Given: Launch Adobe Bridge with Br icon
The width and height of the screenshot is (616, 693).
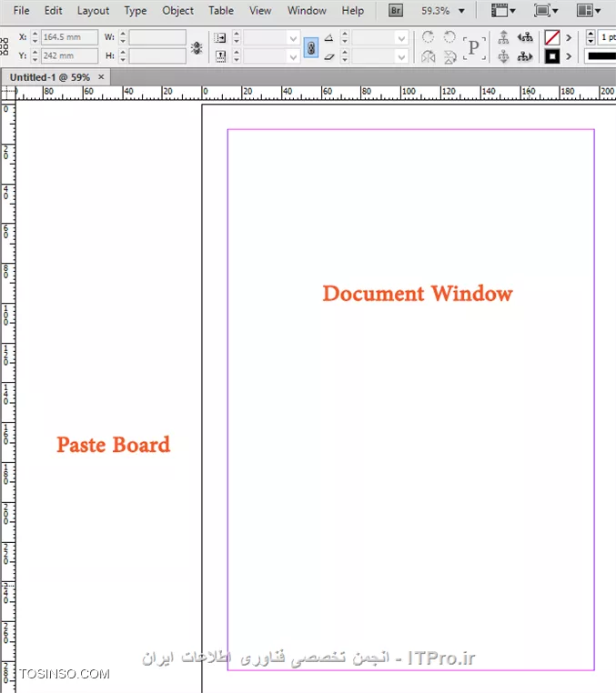Looking at the screenshot, I should 395,10.
